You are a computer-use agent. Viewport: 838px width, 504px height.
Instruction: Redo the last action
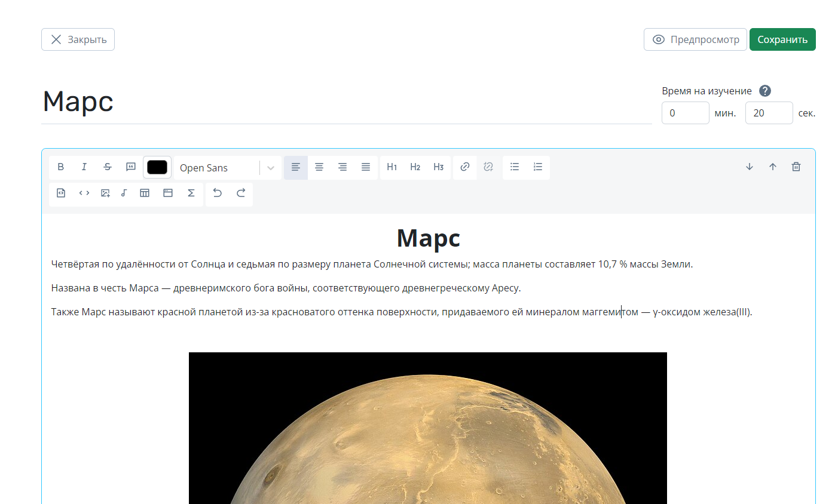coord(241,193)
